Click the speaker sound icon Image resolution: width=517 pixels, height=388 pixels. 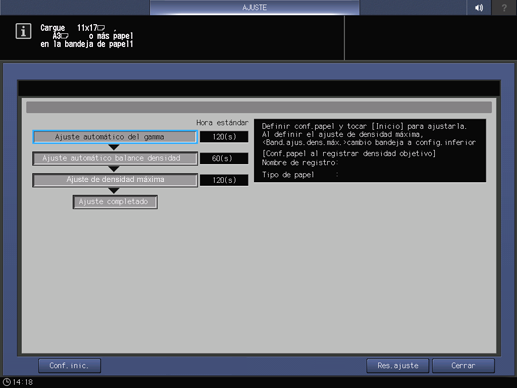[x=479, y=7]
